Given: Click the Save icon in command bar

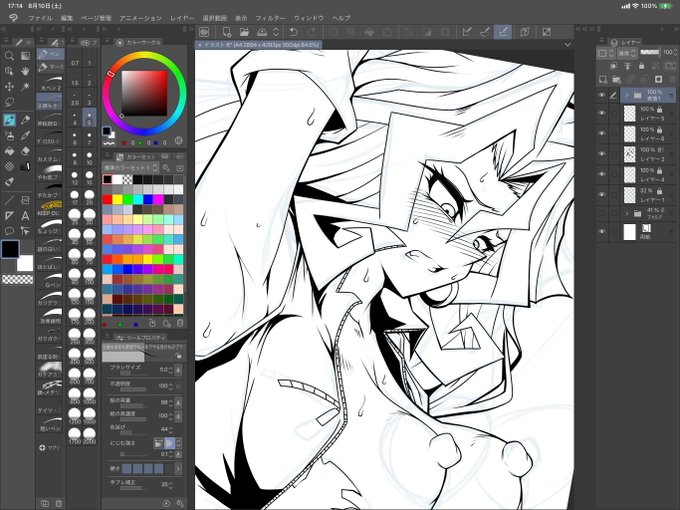Looking at the screenshot, I should coord(262,32).
